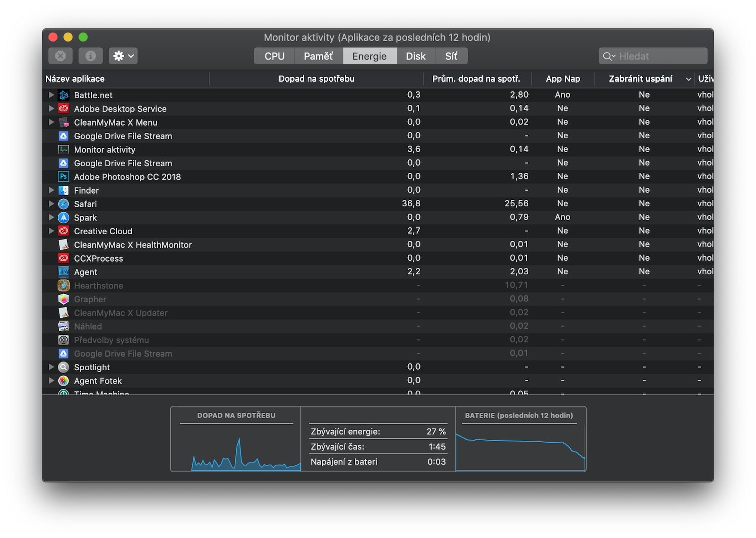The width and height of the screenshot is (756, 538).
Task: Click the Náhled app icon
Action: coord(63,326)
